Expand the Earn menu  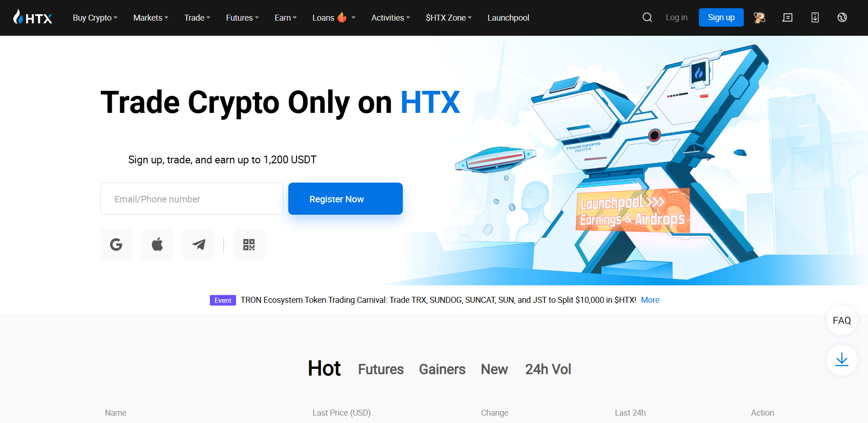point(286,17)
